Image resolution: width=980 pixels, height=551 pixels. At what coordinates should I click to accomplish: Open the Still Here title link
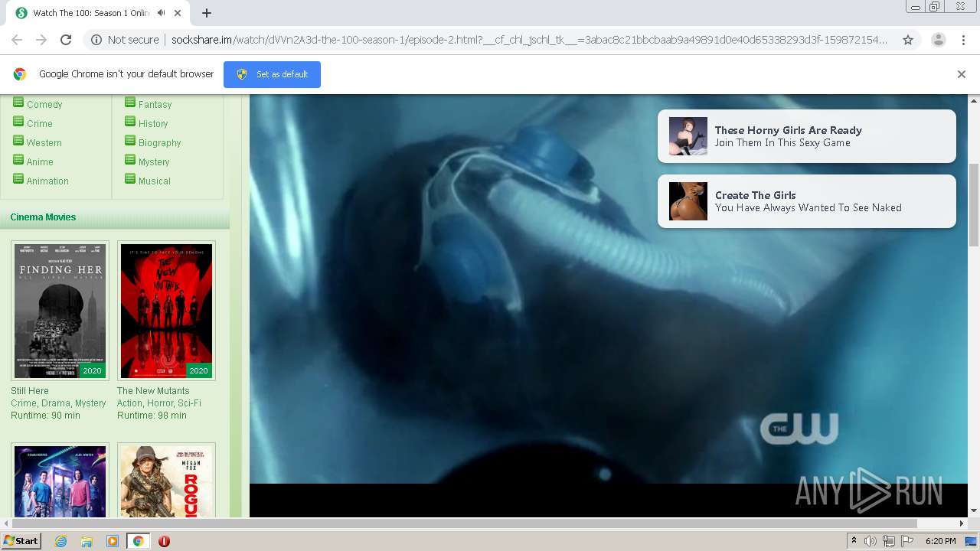click(30, 391)
